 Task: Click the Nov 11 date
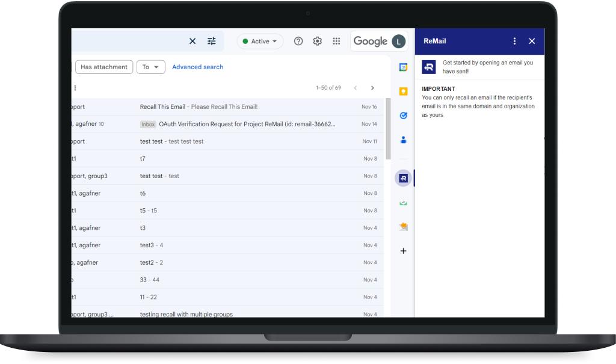click(x=370, y=141)
